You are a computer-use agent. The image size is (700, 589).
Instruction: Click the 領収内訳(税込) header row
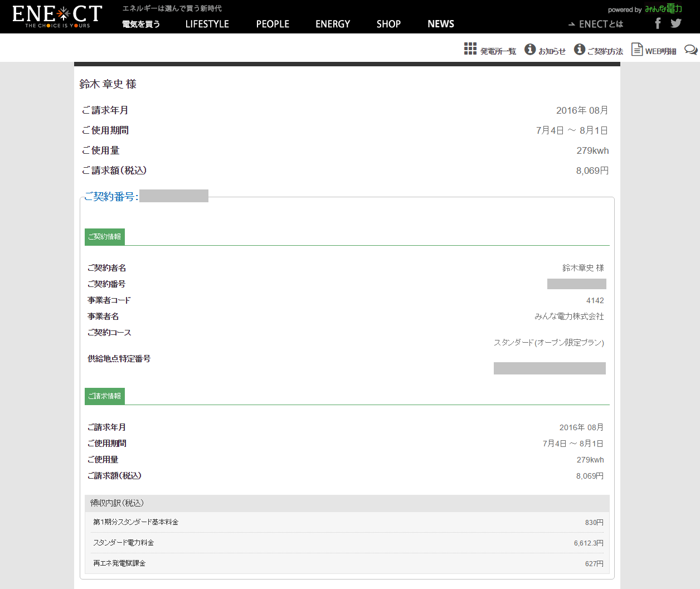click(347, 503)
